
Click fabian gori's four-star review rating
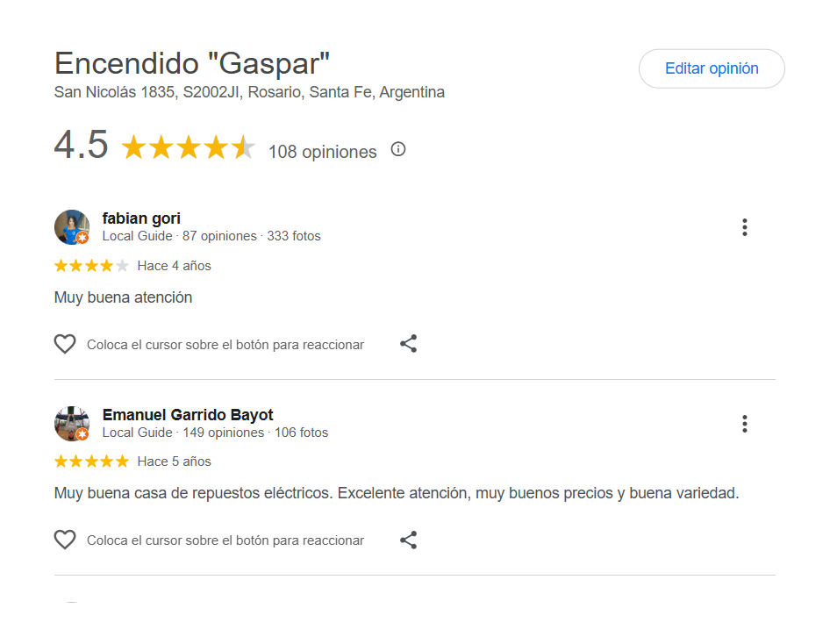[91, 266]
